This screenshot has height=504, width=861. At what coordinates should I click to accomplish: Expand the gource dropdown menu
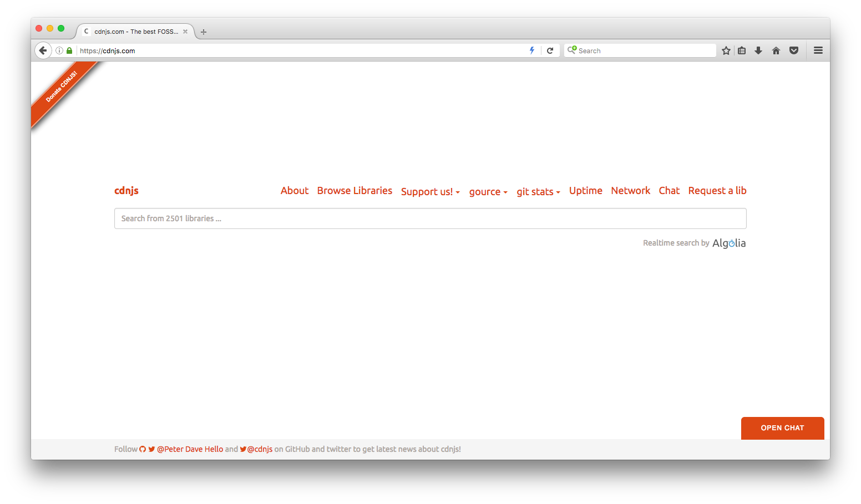pyautogui.click(x=488, y=191)
